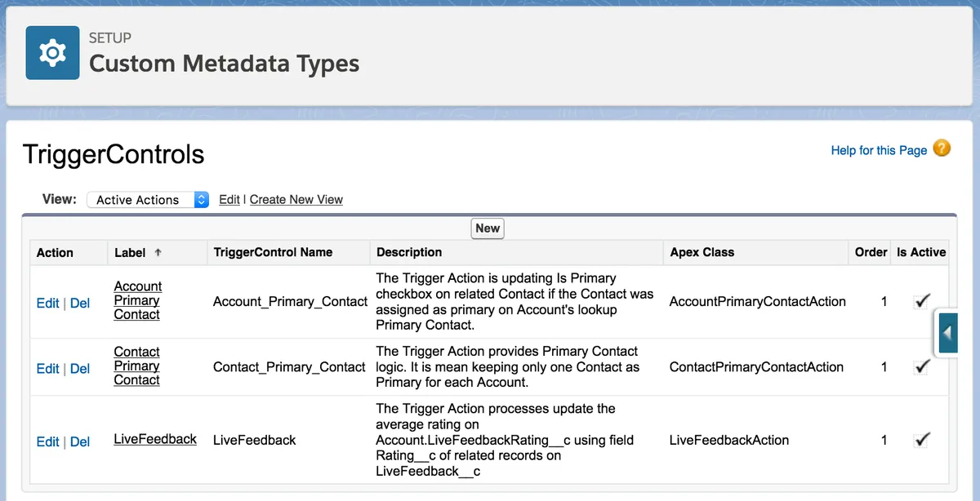Edit the Contact Primary Contact record
The image size is (980, 501).
click(48, 368)
